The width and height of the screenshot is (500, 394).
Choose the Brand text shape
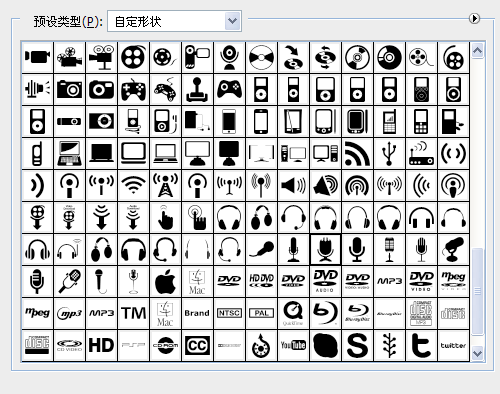click(x=197, y=313)
